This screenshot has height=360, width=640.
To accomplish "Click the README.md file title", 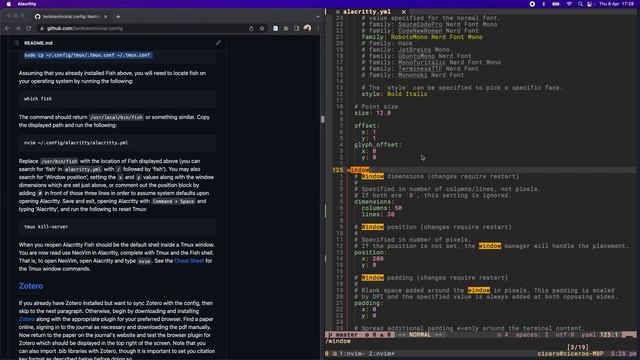I will click(38, 43).
